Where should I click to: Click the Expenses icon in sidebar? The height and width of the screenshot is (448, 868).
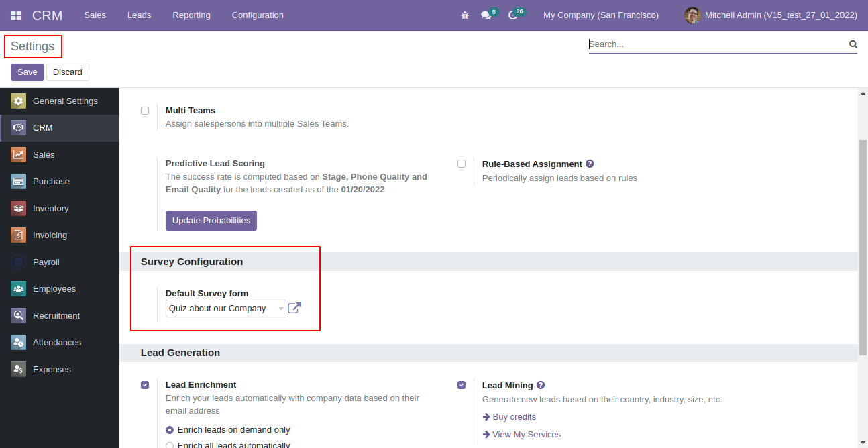(19, 370)
